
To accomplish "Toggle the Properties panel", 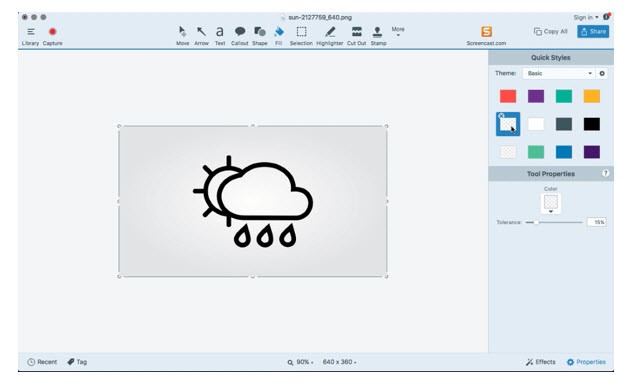I will pos(586,362).
